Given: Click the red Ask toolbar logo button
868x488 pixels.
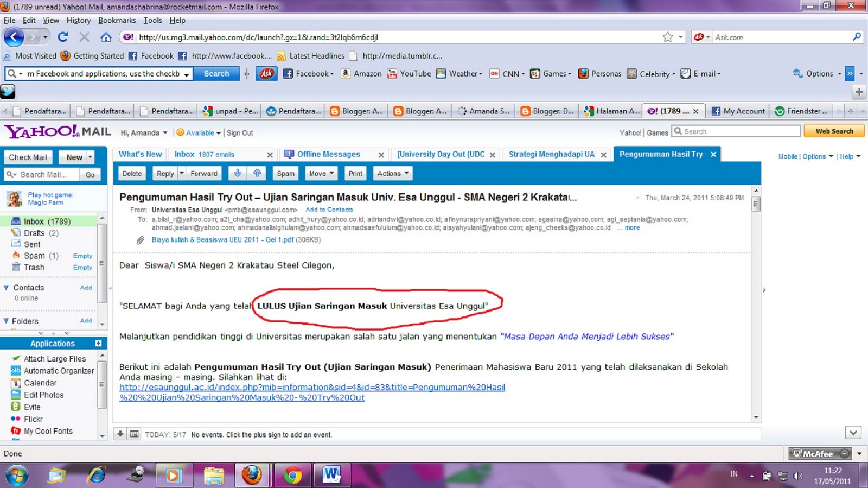Looking at the screenshot, I should coord(266,73).
